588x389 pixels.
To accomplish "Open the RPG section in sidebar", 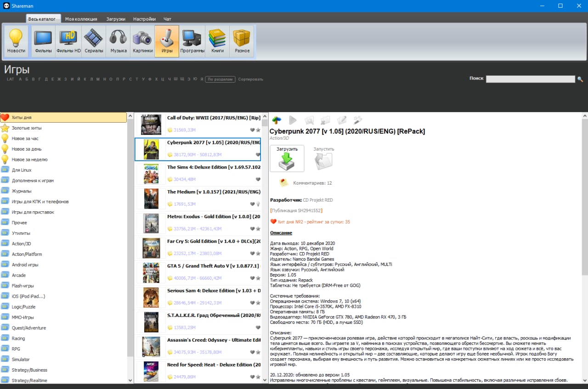I will point(63,349).
